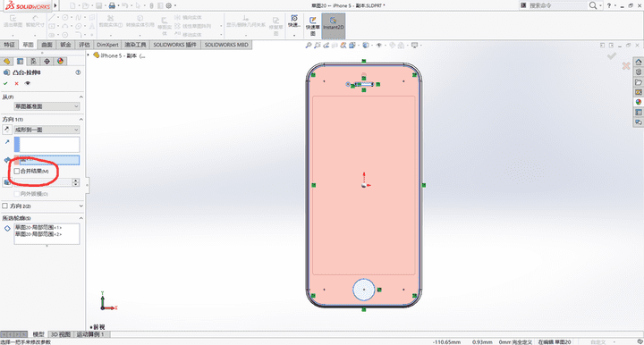Switch to the DimXpert ribbon tab
The height and width of the screenshot is (345, 644).
(x=107, y=45)
